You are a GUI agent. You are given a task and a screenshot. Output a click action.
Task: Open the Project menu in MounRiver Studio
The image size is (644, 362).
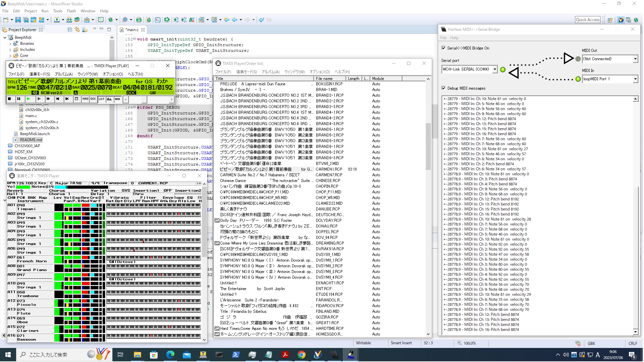[30, 11]
